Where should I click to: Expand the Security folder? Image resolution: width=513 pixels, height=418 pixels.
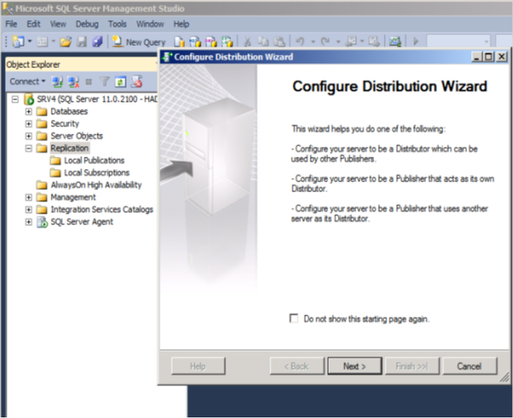[29, 124]
